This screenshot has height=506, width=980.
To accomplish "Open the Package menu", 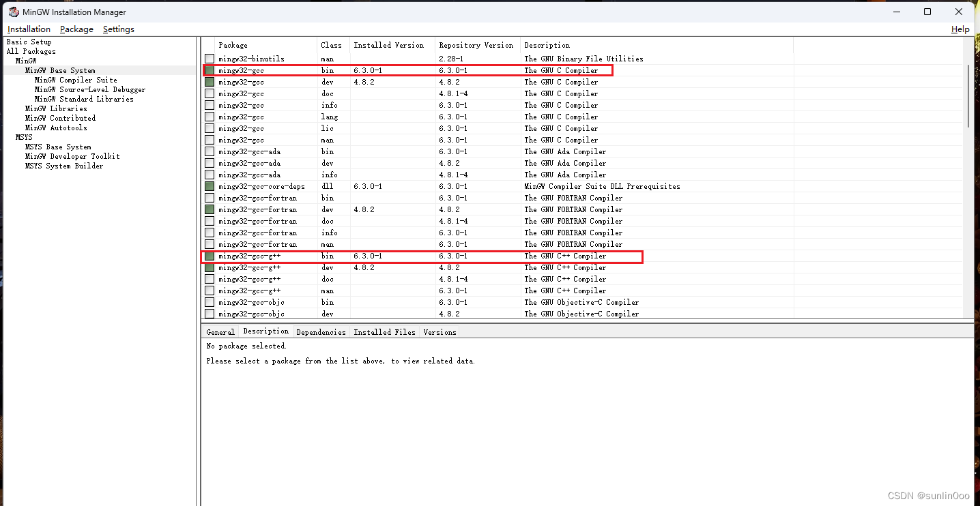I will pos(76,29).
